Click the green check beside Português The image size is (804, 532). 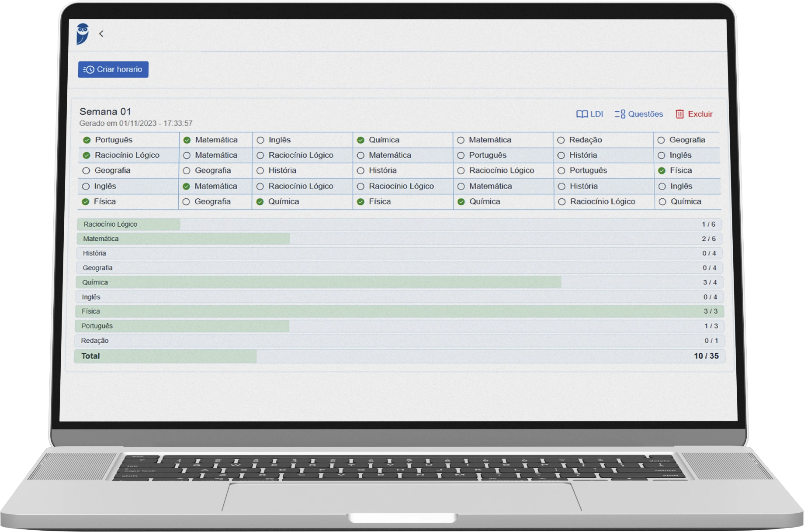click(x=87, y=140)
